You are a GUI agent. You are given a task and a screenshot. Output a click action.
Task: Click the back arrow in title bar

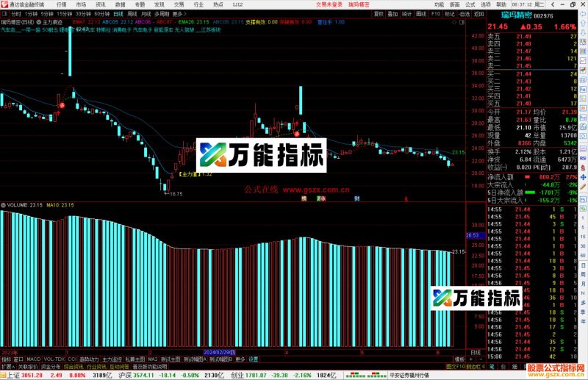click(553, 4)
